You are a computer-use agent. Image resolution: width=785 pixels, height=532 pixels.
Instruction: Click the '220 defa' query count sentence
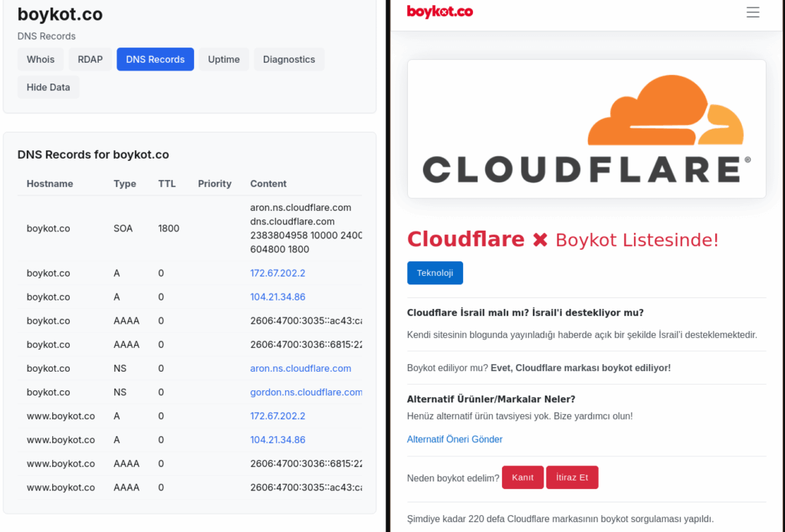(x=560, y=519)
